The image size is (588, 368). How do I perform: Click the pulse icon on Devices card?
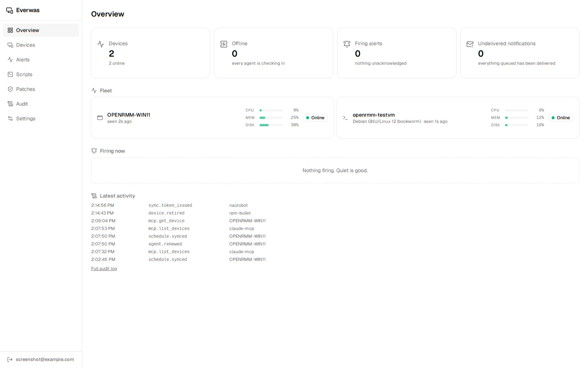tap(101, 44)
